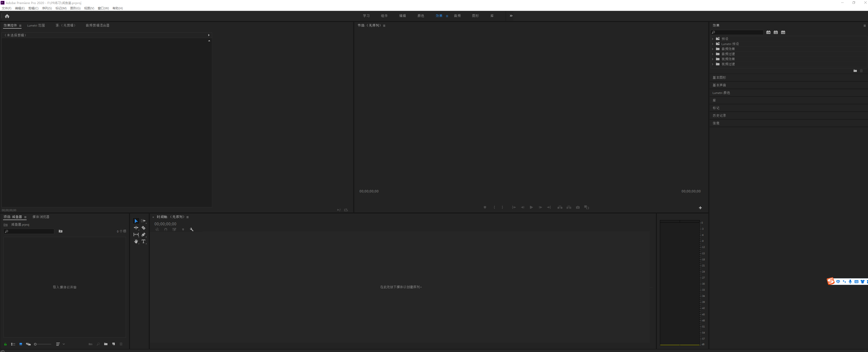
Task: Click New Bin folder icon in Project panel
Action: pos(106,344)
